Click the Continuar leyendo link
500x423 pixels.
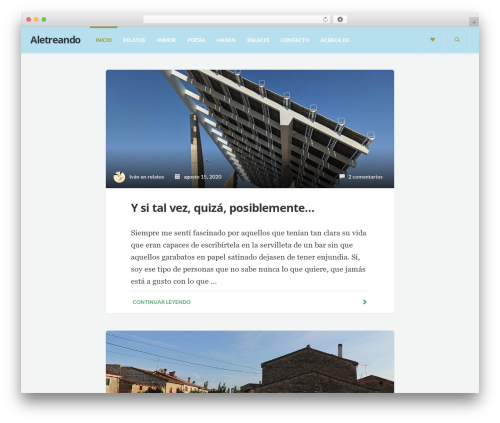pyautogui.click(x=162, y=302)
